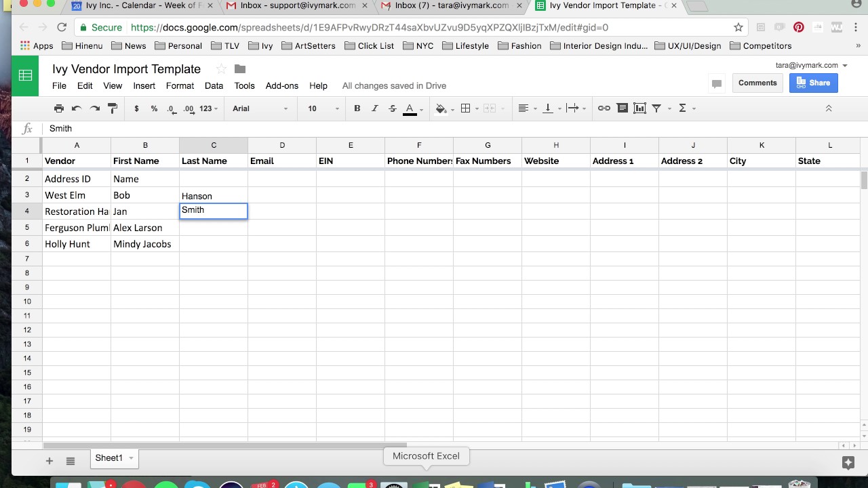The image size is (868, 488).
Task: Select row header 5
Action: tap(27, 228)
